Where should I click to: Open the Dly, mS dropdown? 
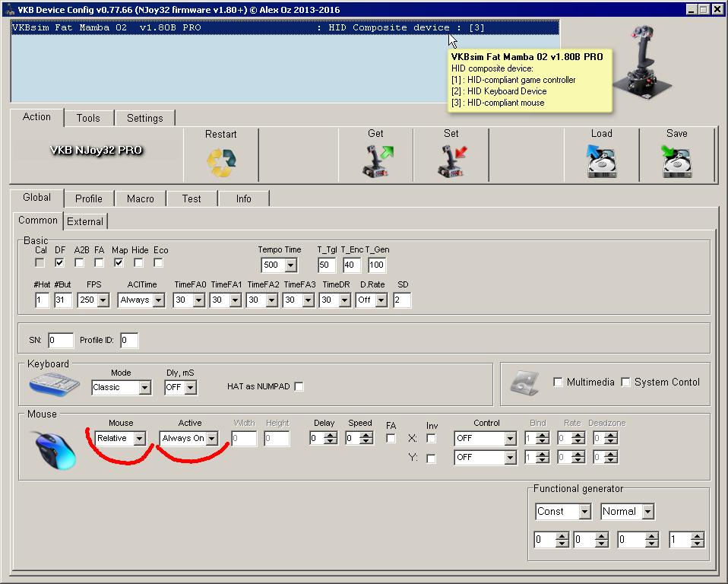[191, 388]
